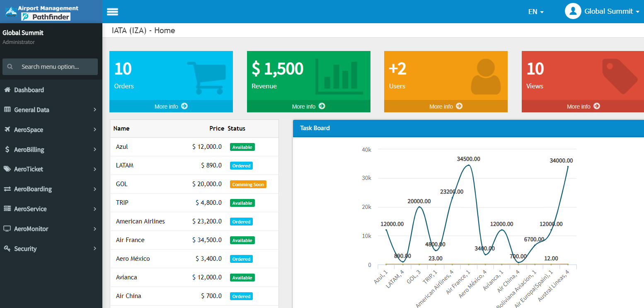Toggle the hamburger sidebar menu button
644x308 pixels.
click(x=112, y=12)
